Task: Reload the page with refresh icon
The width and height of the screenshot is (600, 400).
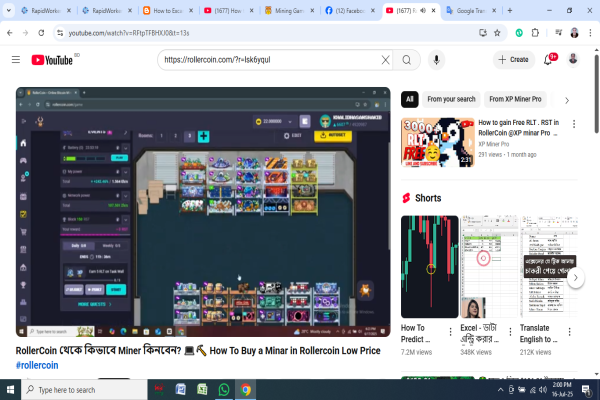Action: pos(41,33)
